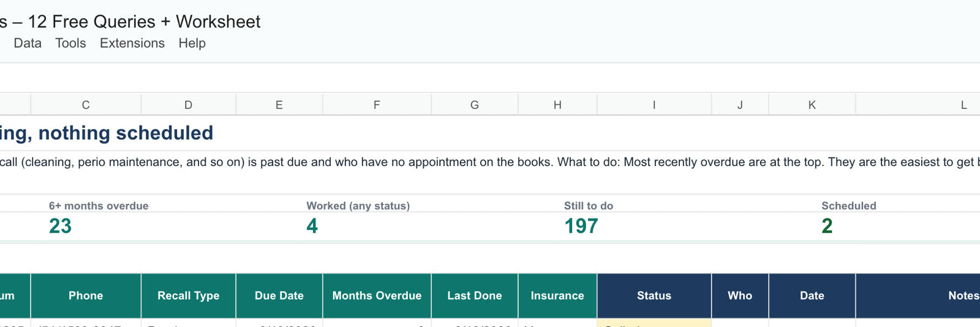This screenshot has width=980, height=327.
Task: Select column L header
Action: (919, 105)
